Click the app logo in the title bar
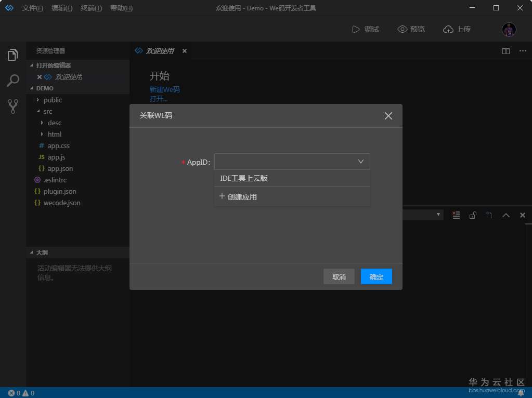This screenshot has height=398, width=532. pos(9,8)
